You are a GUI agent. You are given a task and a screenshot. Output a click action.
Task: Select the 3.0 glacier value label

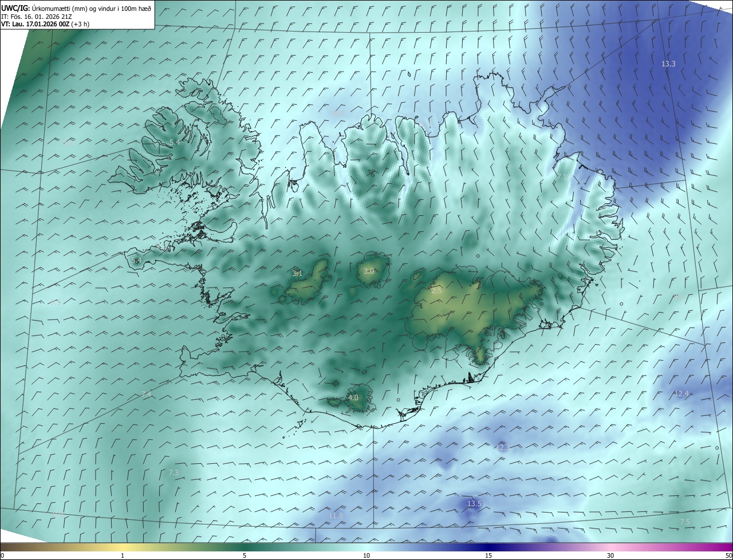[x=369, y=271]
